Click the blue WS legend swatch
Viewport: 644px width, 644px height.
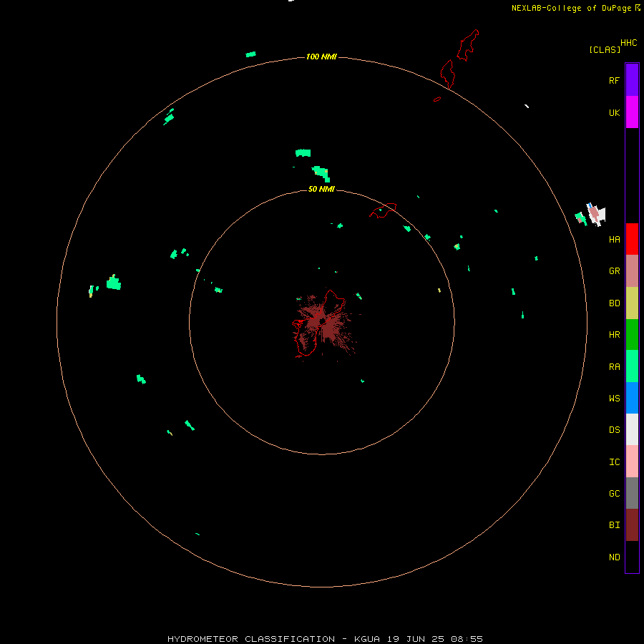pyautogui.click(x=632, y=398)
